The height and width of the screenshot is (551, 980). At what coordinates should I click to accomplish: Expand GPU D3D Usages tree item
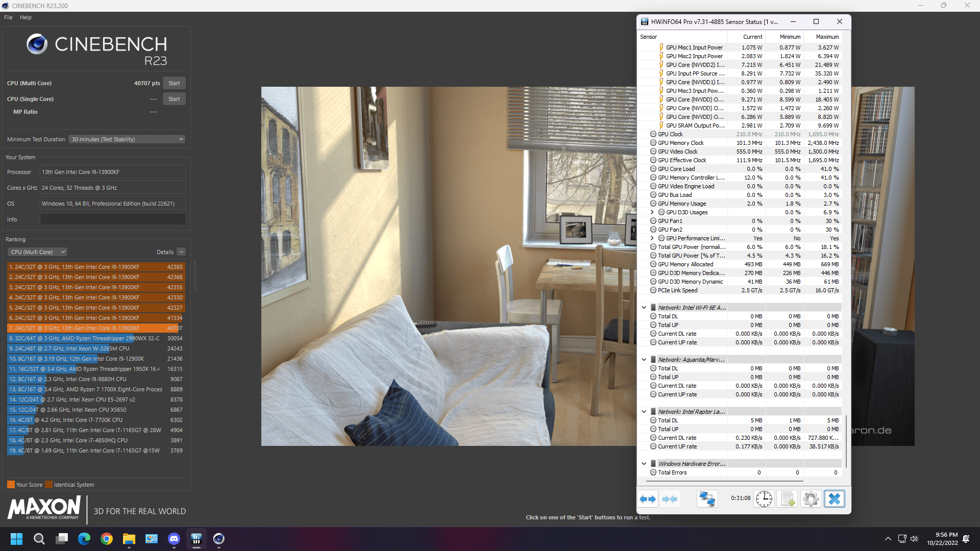tap(652, 212)
